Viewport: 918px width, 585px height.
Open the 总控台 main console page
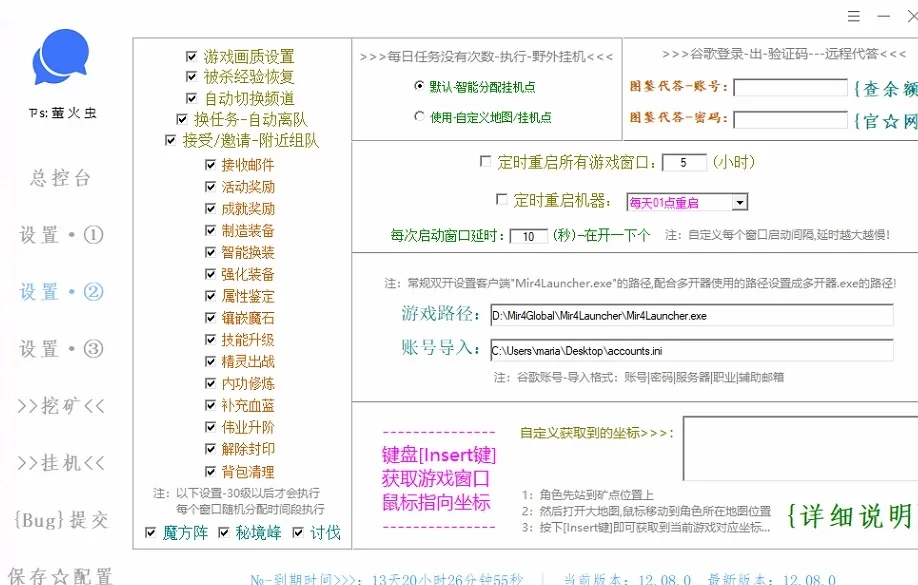(61, 178)
